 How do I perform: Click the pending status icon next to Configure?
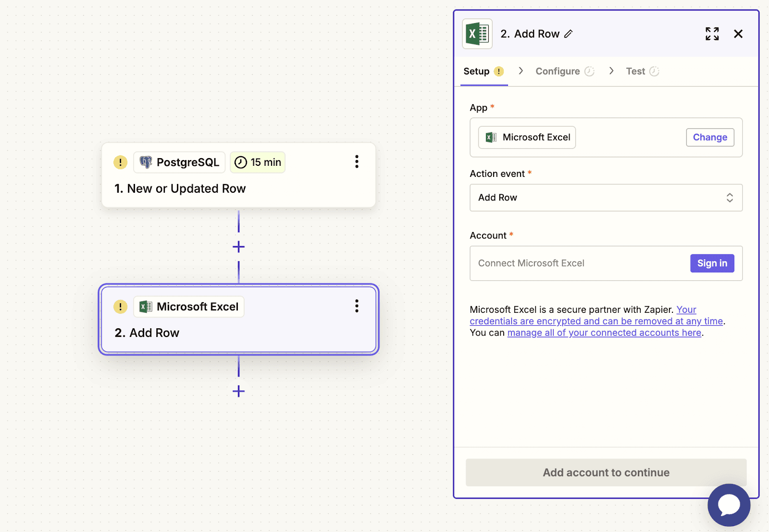(x=590, y=71)
